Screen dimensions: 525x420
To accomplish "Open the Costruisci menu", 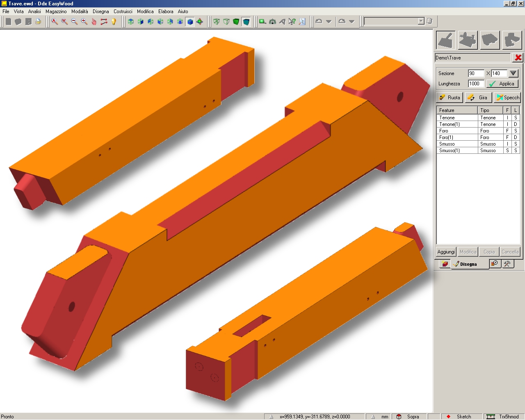I will click(x=123, y=11).
